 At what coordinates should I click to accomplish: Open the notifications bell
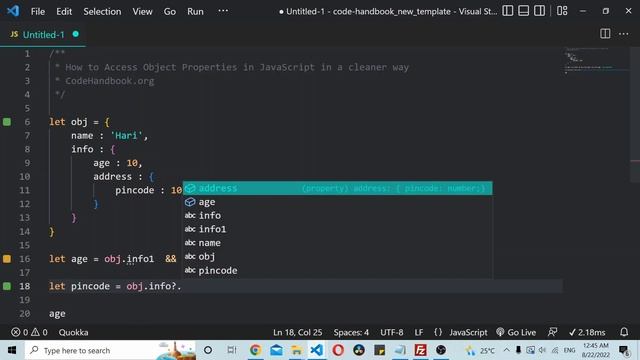click(x=624, y=332)
